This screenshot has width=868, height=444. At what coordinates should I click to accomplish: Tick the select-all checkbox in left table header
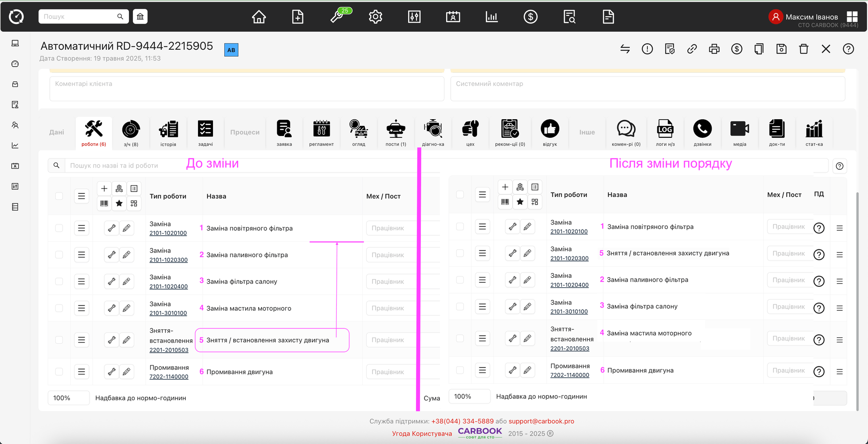pyautogui.click(x=59, y=196)
